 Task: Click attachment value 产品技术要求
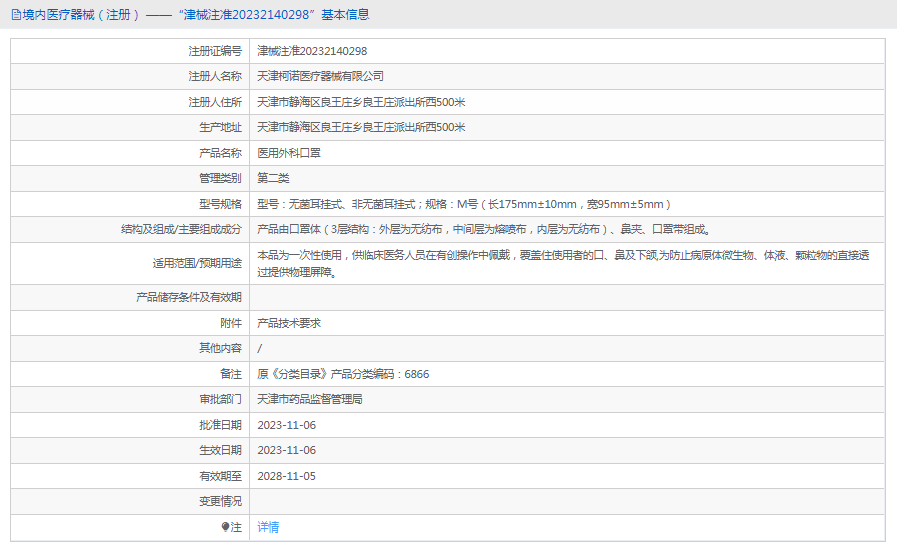pos(289,323)
